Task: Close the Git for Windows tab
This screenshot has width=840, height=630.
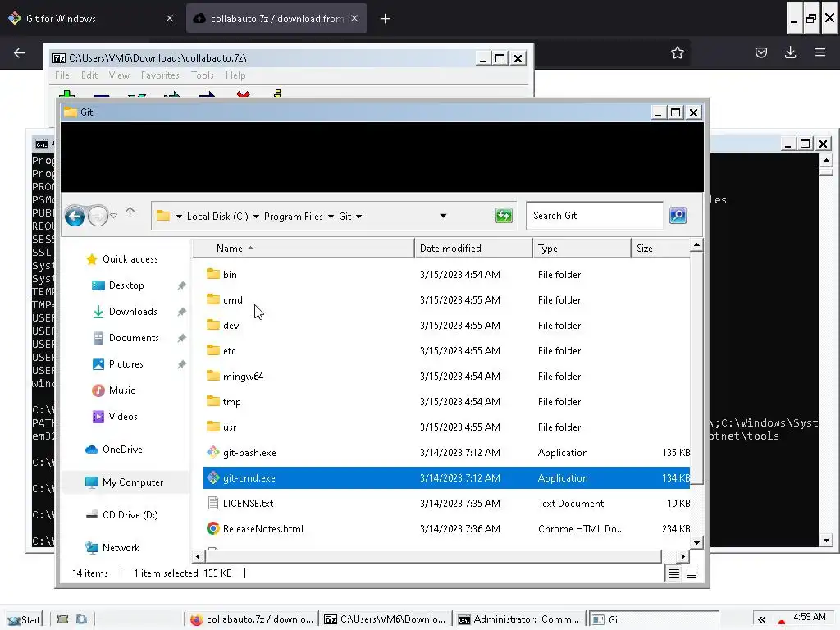Action: coord(170,18)
